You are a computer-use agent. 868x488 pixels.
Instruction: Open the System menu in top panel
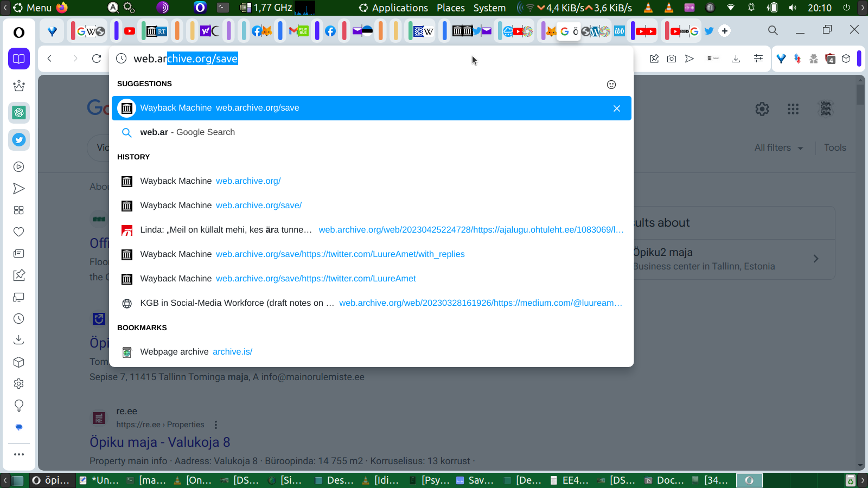pos(489,8)
